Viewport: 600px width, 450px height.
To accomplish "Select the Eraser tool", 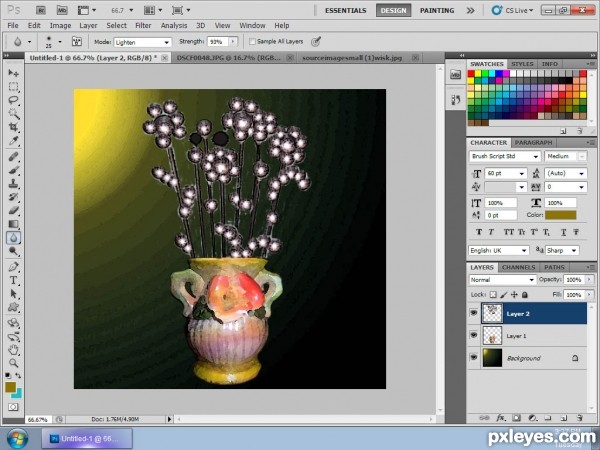I will (x=13, y=210).
